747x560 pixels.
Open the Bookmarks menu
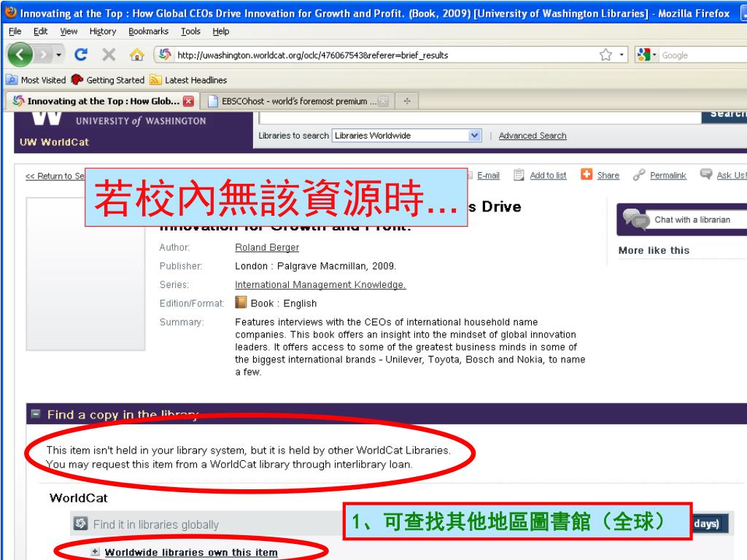point(148,31)
